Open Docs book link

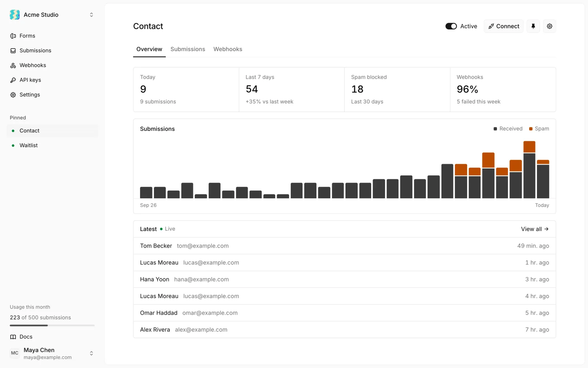tap(52, 337)
